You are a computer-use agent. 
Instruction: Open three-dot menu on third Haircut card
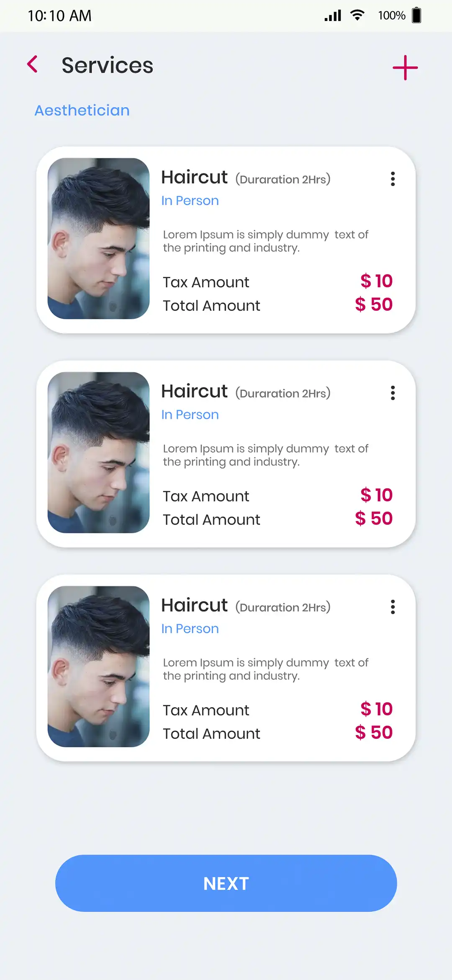(x=393, y=607)
